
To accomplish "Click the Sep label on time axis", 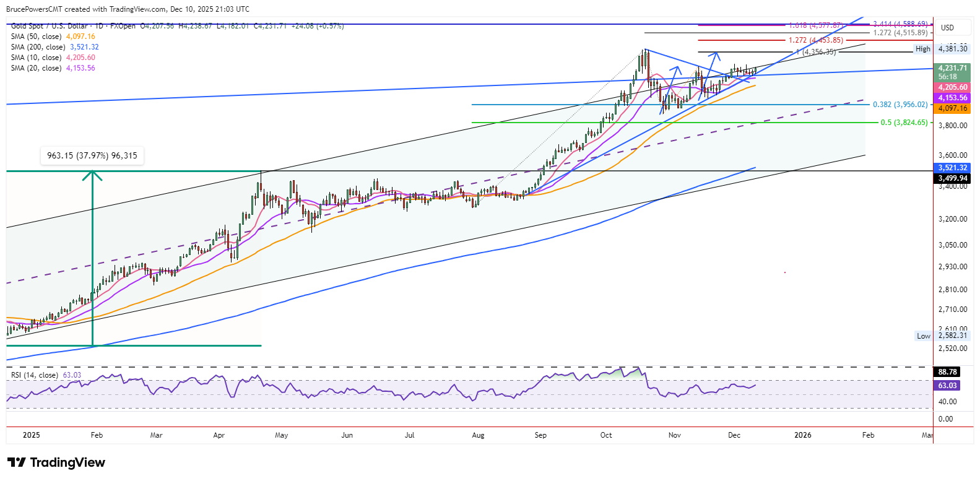I will pos(540,435).
